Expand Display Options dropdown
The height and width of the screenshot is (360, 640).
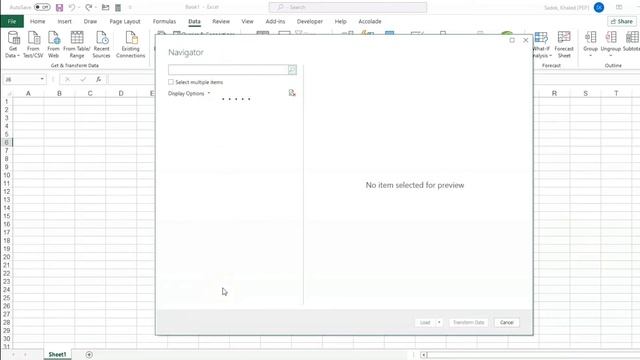pyautogui.click(x=189, y=93)
